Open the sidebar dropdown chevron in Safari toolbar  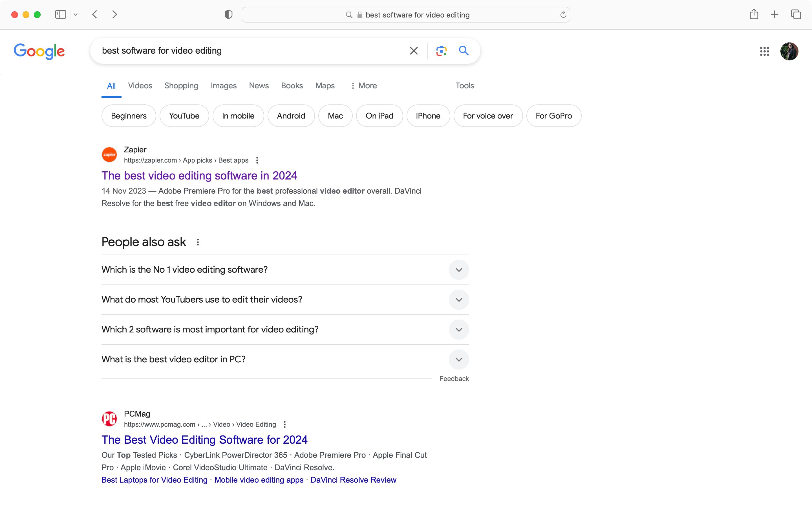76,14
